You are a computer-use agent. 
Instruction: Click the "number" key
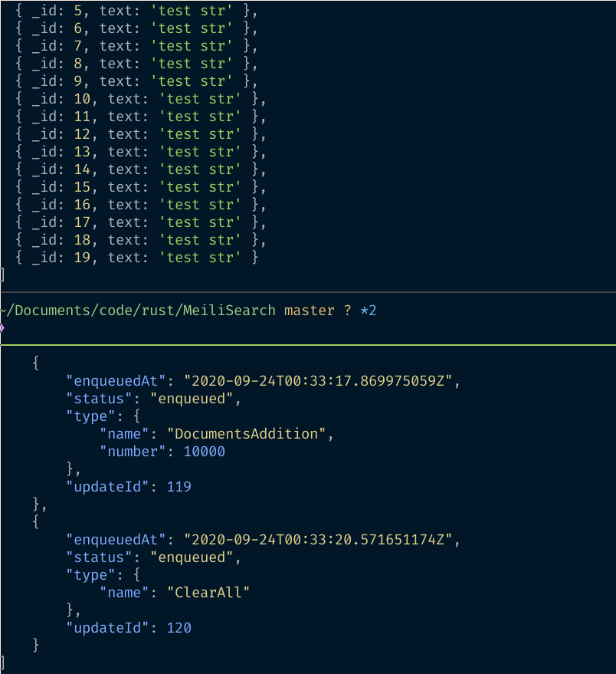(133, 452)
